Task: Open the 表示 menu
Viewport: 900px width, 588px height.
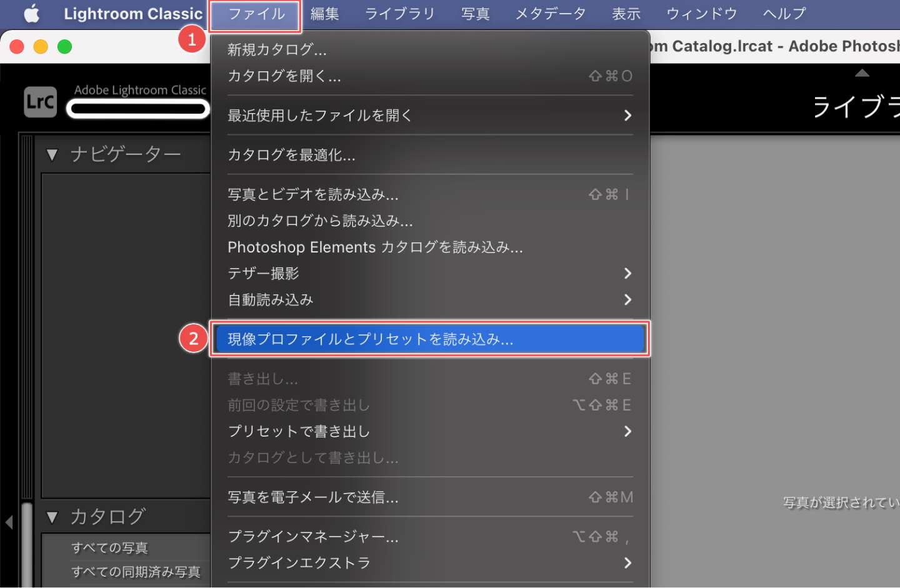Action: pos(626,14)
